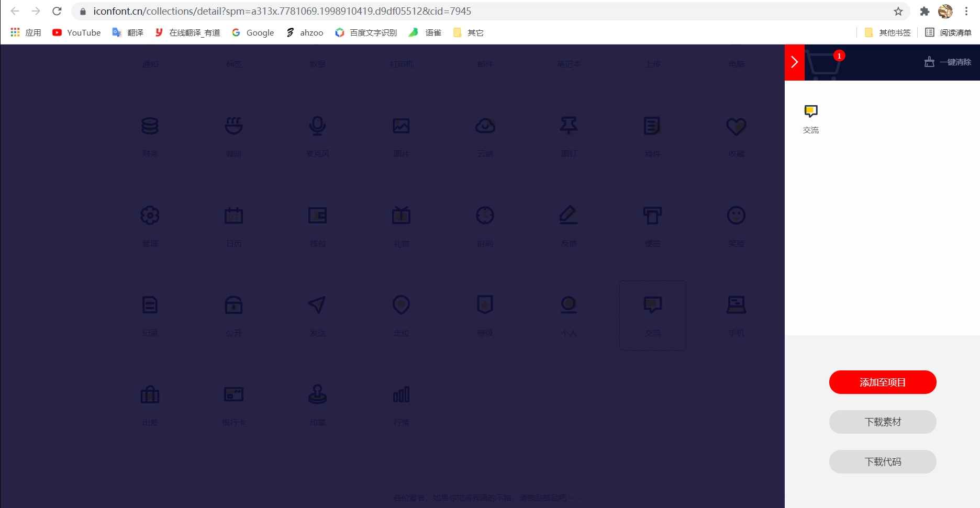Click the 添加至项目 button
This screenshot has width=980, height=508.
point(882,382)
